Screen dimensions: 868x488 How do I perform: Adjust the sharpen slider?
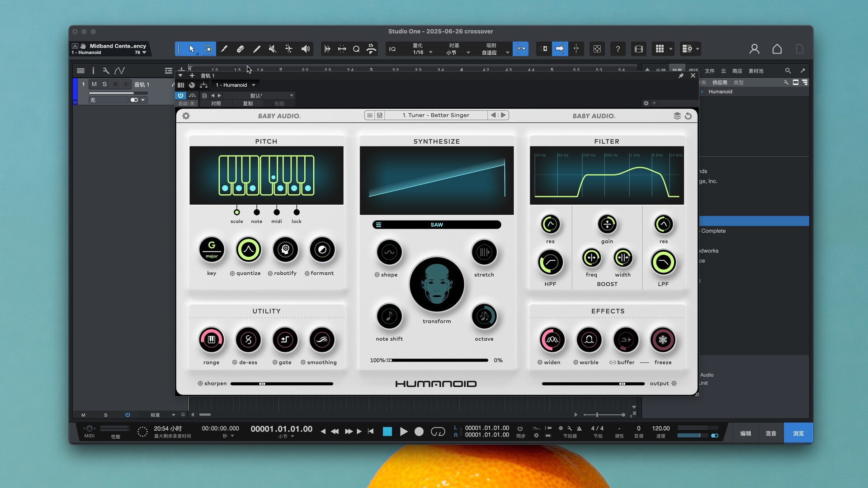point(282,384)
